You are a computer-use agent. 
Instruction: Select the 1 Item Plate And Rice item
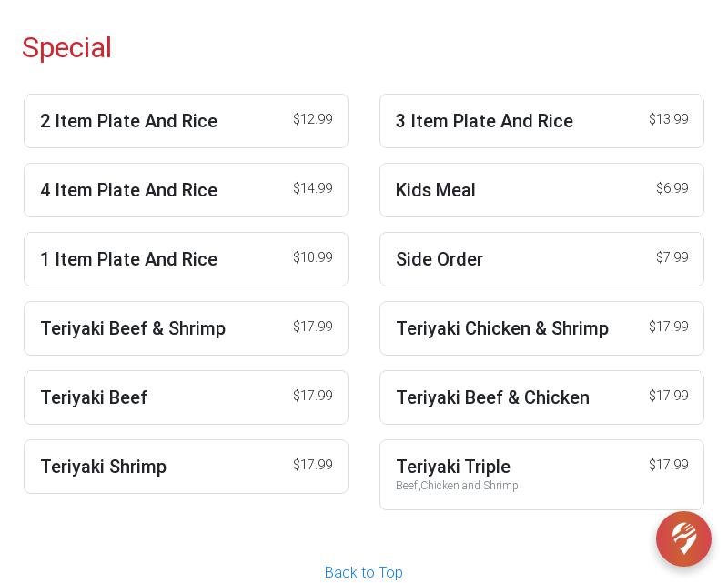[x=186, y=259]
